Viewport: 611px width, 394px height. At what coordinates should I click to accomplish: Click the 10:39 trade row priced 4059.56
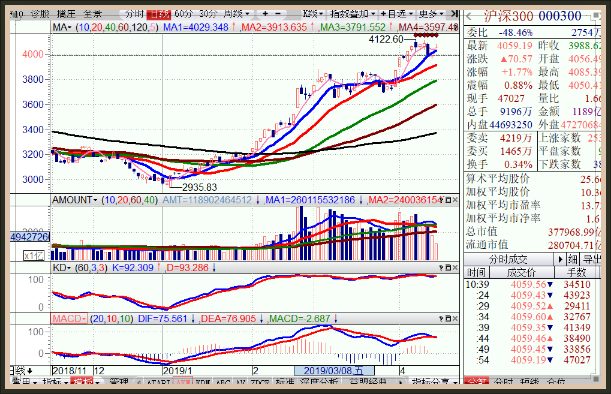pyautogui.click(x=529, y=284)
